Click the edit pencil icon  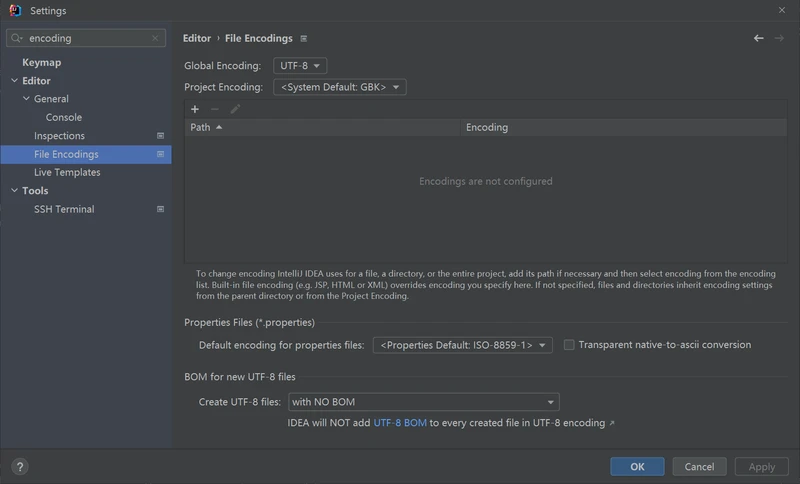tap(235, 109)
